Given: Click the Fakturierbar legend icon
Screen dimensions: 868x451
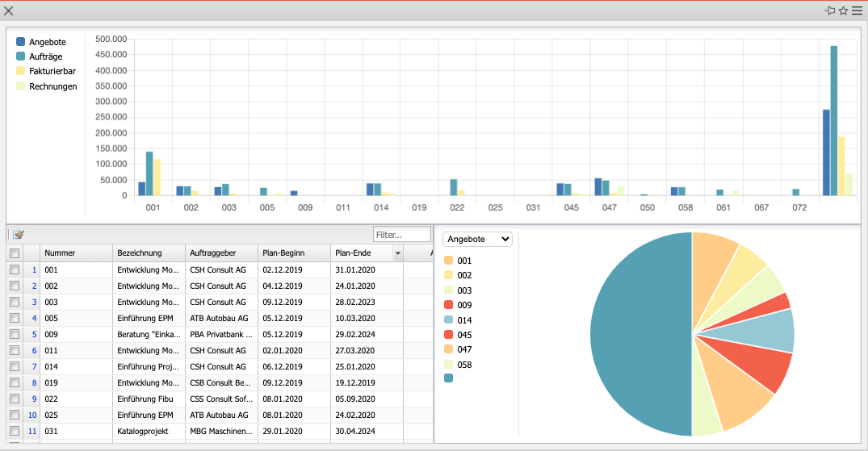Looking at the screenshot, I should tap(21, 71).
